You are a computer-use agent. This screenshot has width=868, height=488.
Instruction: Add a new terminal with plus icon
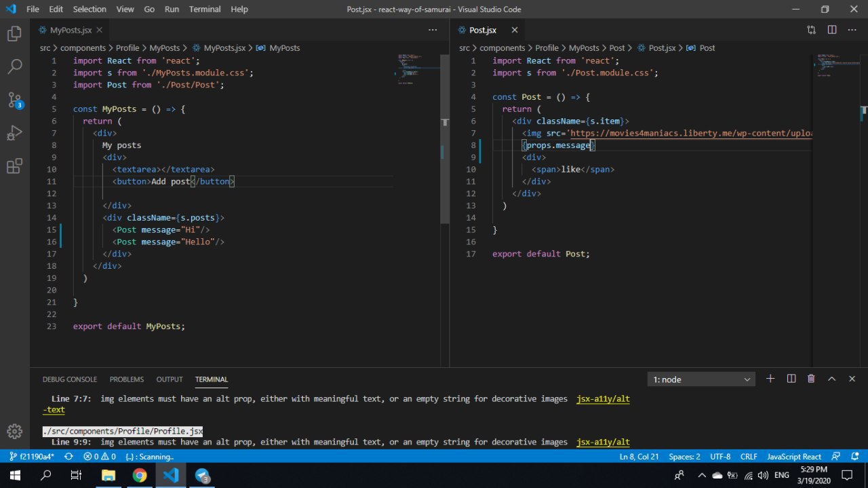[770, 379]
